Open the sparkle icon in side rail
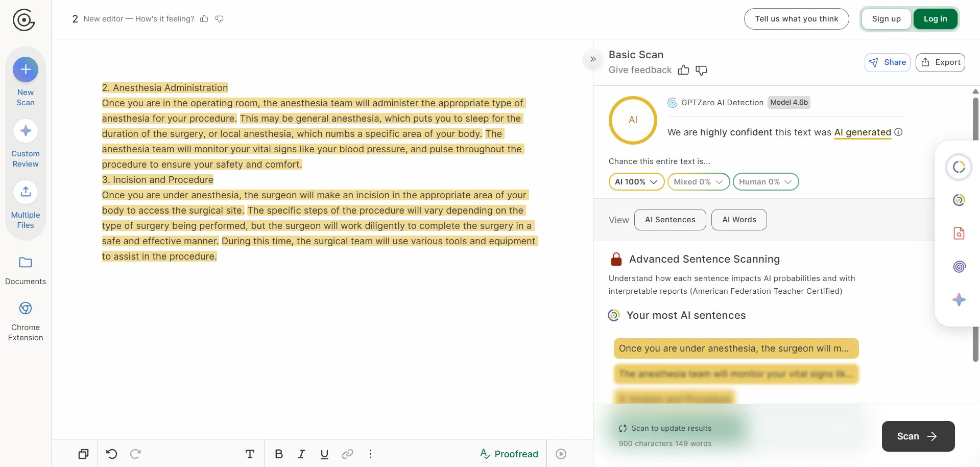980x467 pixels. pos(959,300)
